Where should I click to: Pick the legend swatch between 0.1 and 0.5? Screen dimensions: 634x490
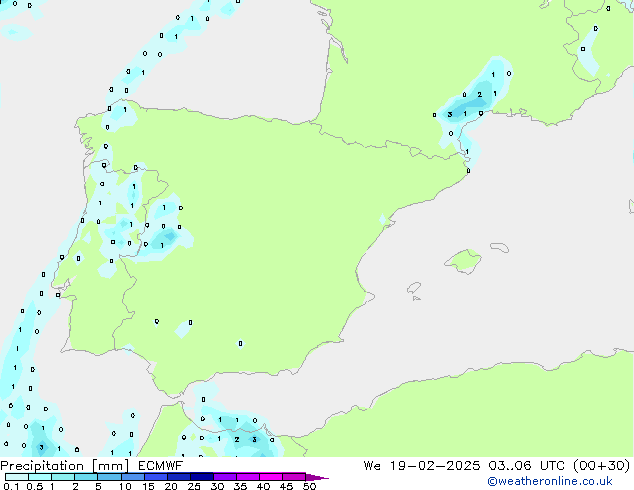17,477
